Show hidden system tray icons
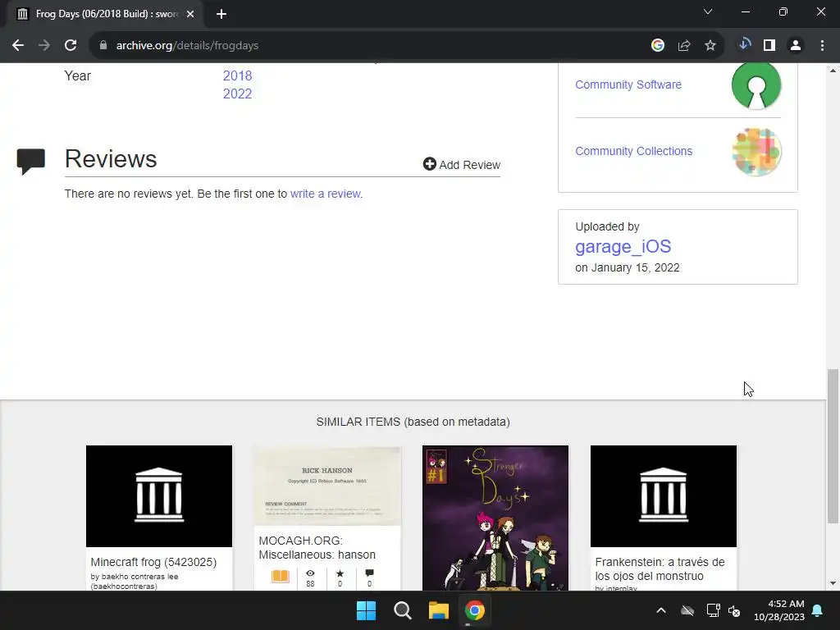This screenshot has height=630, width=840. tap(661, 610)
